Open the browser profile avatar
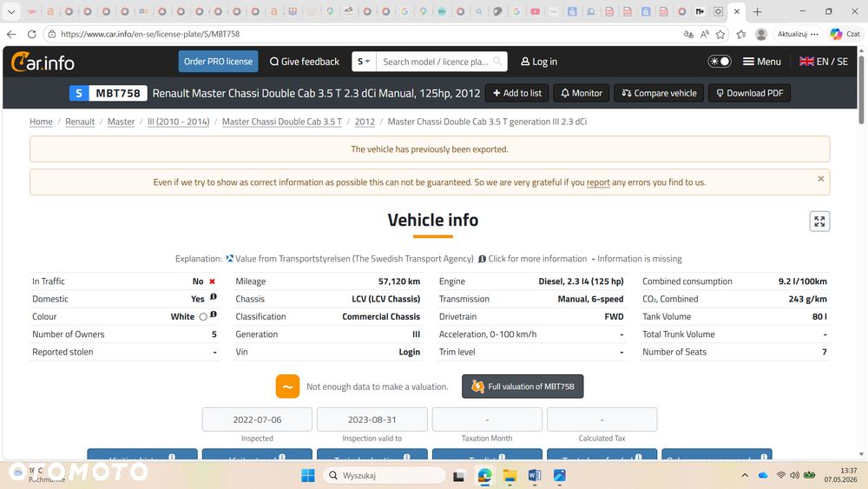This screenshot has width=868, height=489. coord(761,34)
